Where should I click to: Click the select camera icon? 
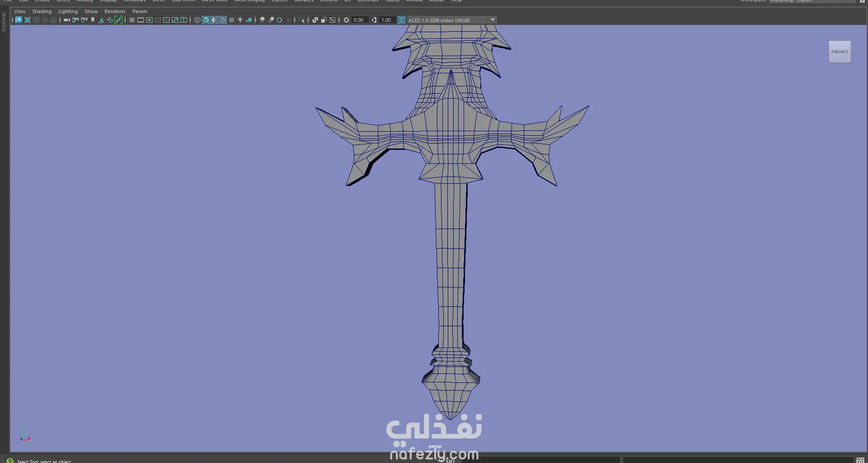pos(66,20)
